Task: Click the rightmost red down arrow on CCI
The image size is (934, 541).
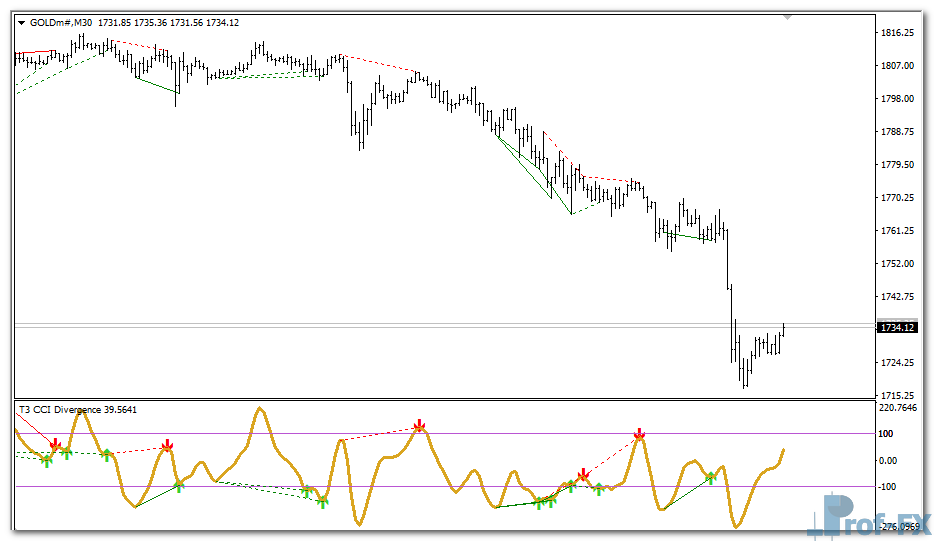Action: point(639,434)
